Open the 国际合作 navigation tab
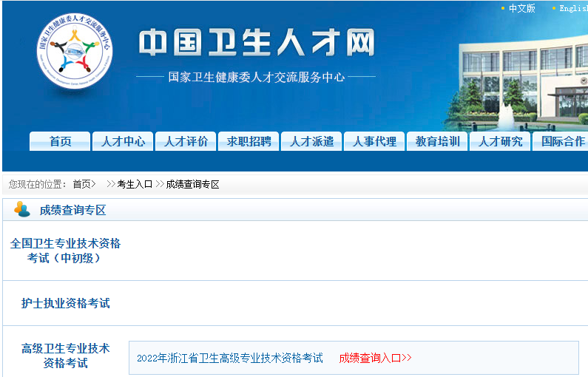Image resolution: width=588 pixels, height=377 pixels. point(561,141)
